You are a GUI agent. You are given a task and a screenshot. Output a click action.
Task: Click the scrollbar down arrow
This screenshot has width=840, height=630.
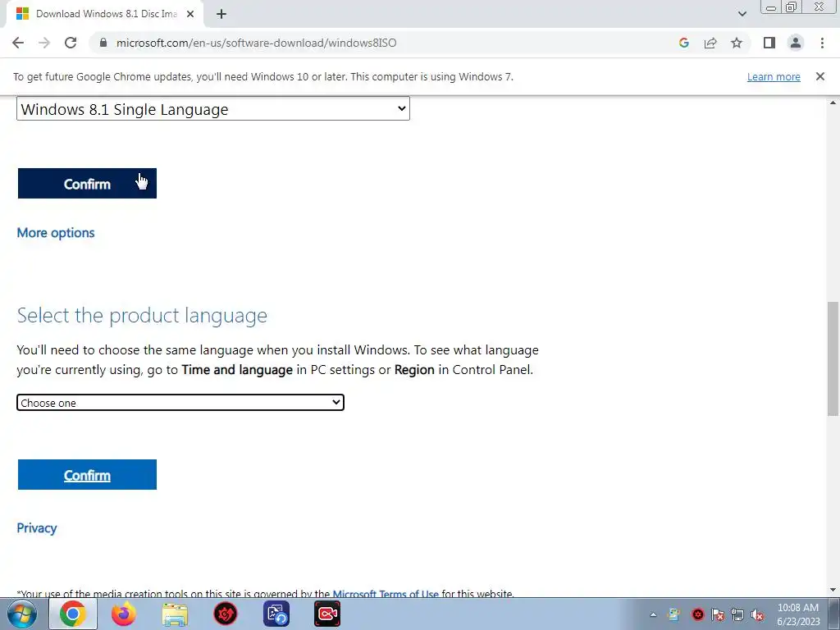833,590
